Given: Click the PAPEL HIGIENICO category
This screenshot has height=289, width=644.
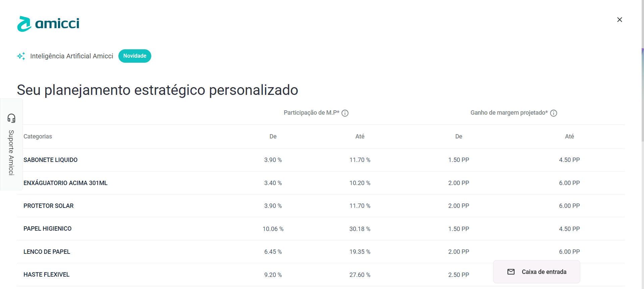Looking at the screenshot, I should [x=47, y=229].
